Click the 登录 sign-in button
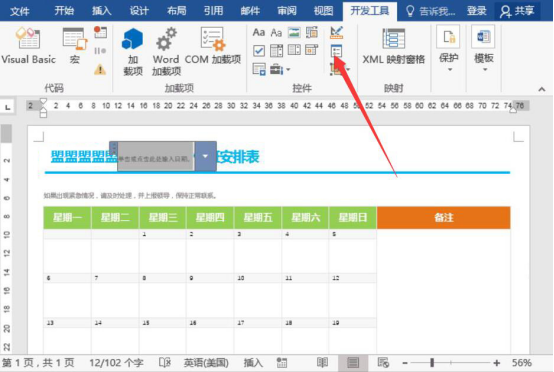554x372 pixels. click(x=477, y=11)
